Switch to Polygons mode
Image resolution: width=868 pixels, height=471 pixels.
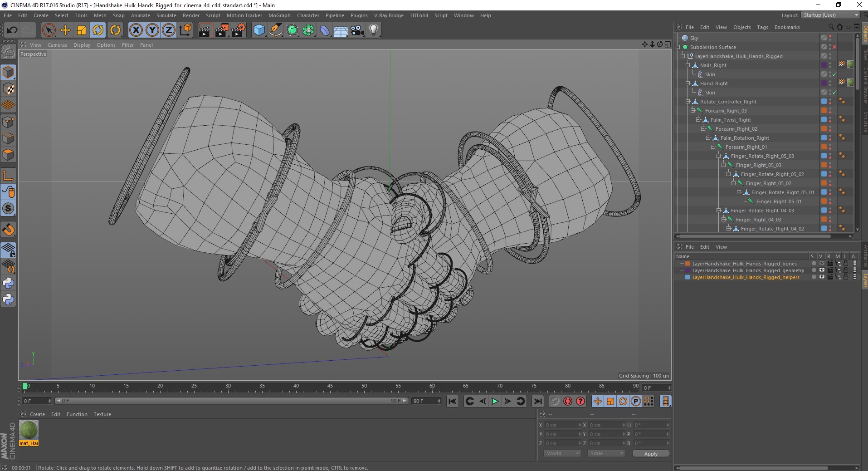point(8,155)
